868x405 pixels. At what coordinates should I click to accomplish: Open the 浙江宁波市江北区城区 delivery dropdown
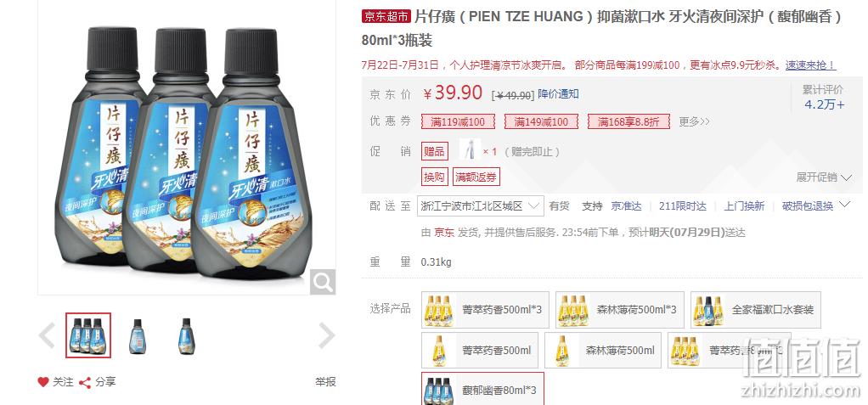(x=481, y=206)
